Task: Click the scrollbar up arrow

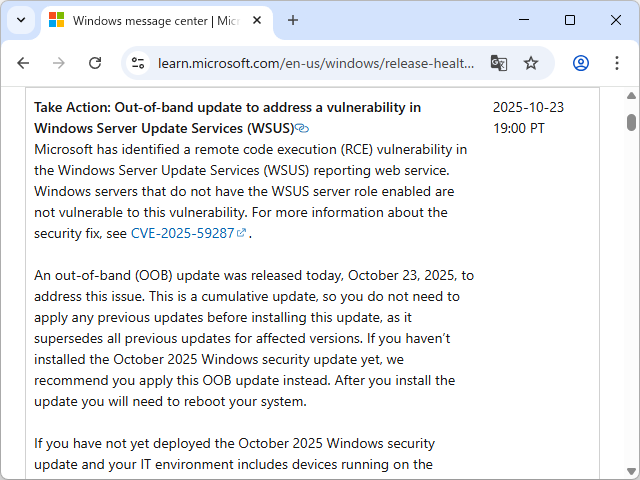Action: click(x=631, y=96)
